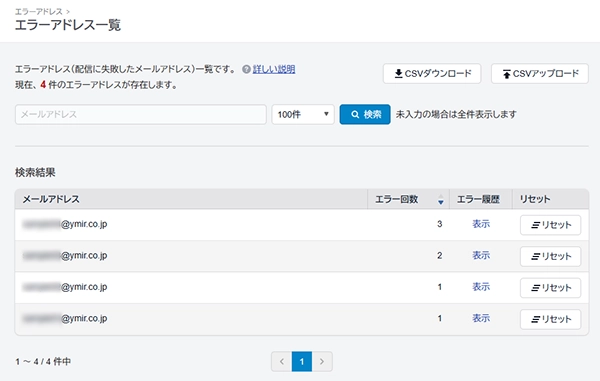Focus the メールアドレス search field
The height and width of the screenshot is (381, 600).
point(141,114)
